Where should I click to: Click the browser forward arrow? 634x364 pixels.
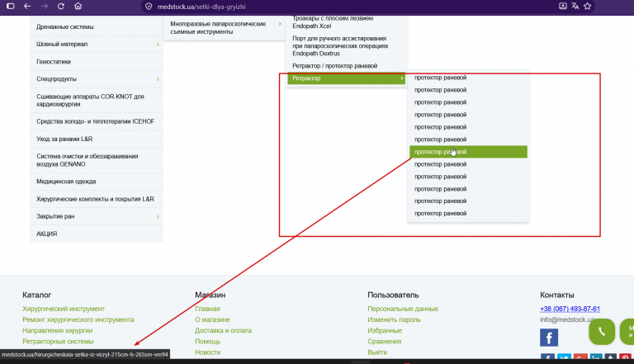[x=44, y=6]
